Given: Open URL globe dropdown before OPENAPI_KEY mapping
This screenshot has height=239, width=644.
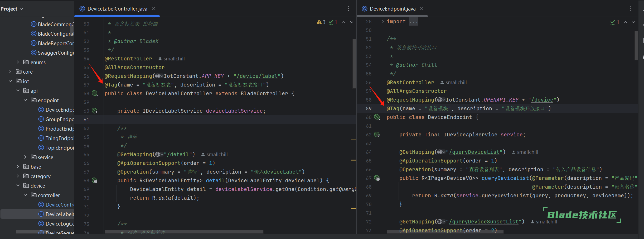Looking at the screenshot, I should [x=441, y=100].
